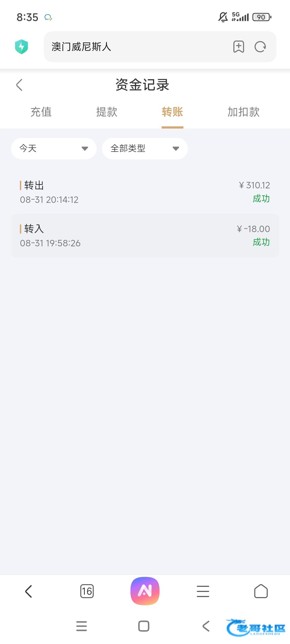Open the 转入 ¥-18.00 record

(x=145, y=236)
